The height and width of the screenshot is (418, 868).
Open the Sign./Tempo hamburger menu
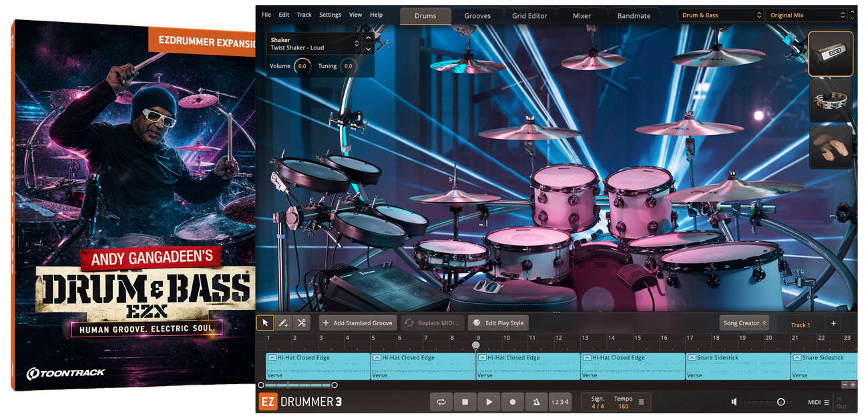[x=641, y=402]
